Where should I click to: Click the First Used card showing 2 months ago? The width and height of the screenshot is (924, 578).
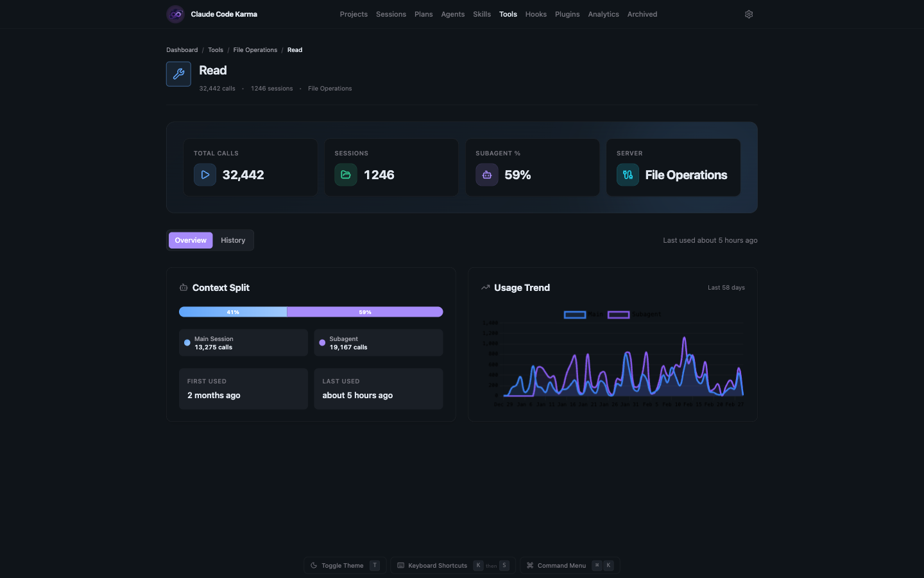pos(243,389)
